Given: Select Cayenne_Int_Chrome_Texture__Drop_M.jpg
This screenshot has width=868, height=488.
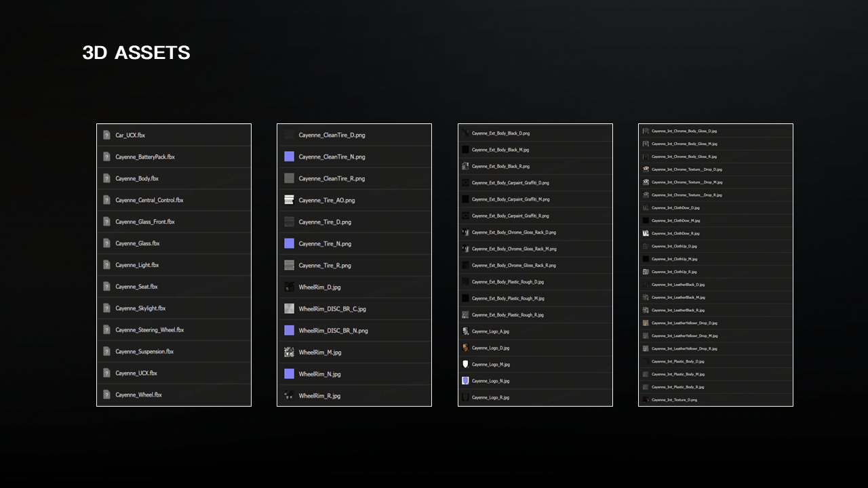Looking at the screenshot, I should coord(687,182).
